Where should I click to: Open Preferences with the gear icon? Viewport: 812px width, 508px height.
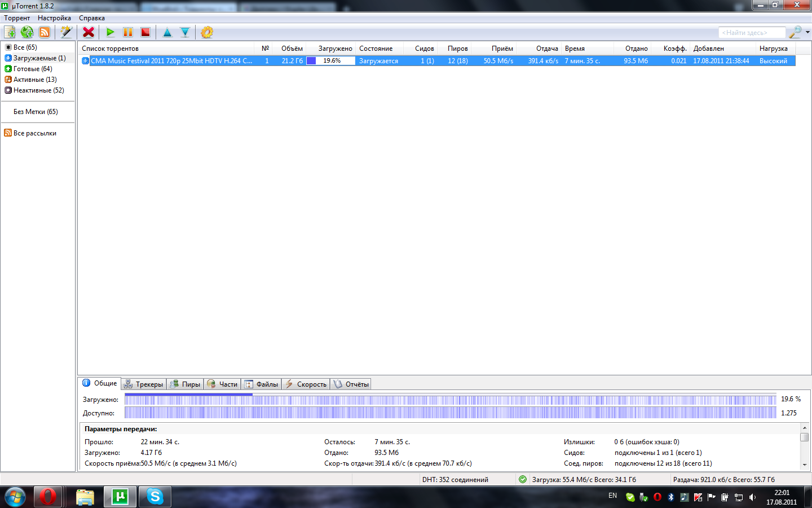click(x=207, y=32)
